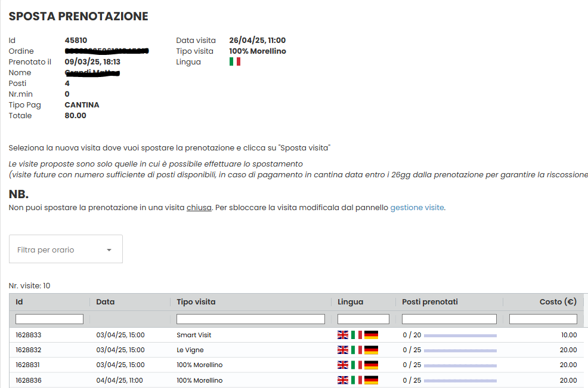Click the Italian flag next to Lingua
Viewport: 588px width, 388px height.
tap(235, 61)
